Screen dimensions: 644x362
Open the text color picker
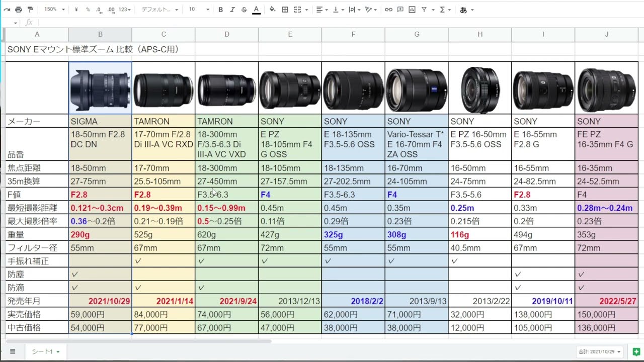[x=256, y=10]
